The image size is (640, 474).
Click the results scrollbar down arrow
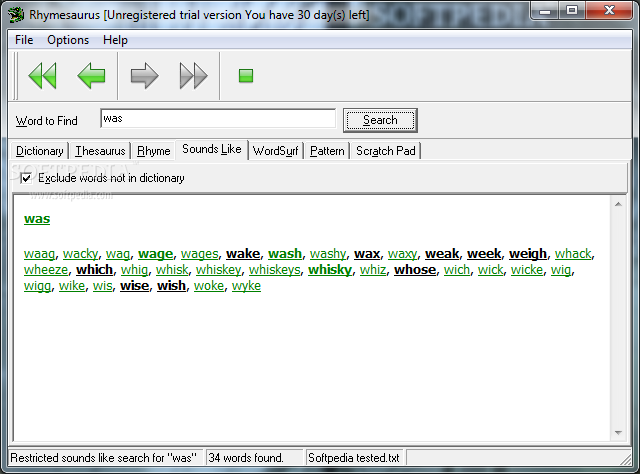(x=618, y=433)
